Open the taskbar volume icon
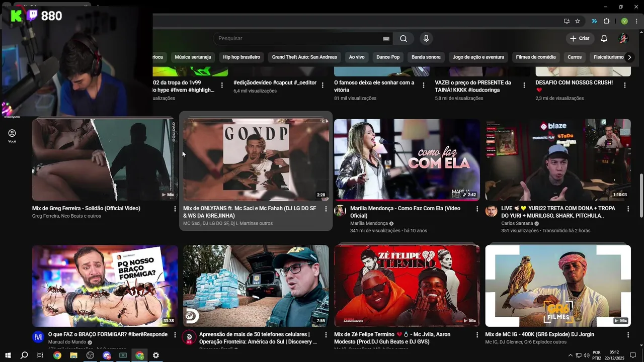The height and width of the screenshot is (362, 644). 587,355
